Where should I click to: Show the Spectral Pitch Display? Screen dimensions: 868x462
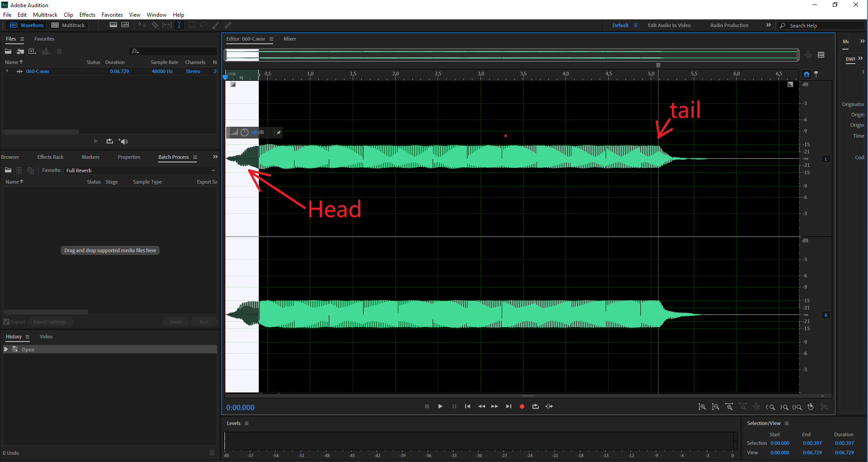click(125, 25)
